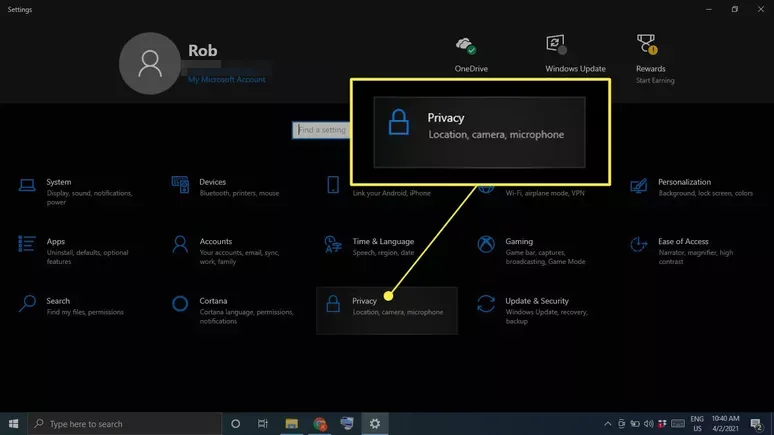Select Update & Security label

click(x=537, y=301)
